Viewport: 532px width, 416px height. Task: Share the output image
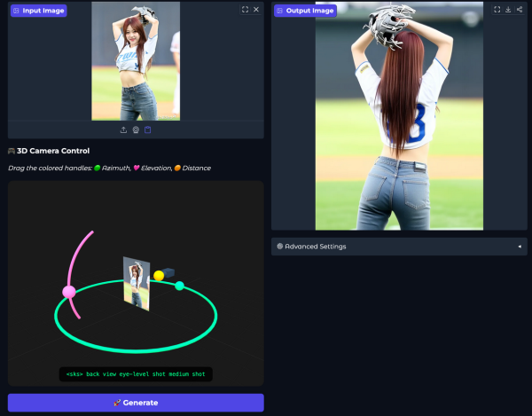click(x=520, y=10)
